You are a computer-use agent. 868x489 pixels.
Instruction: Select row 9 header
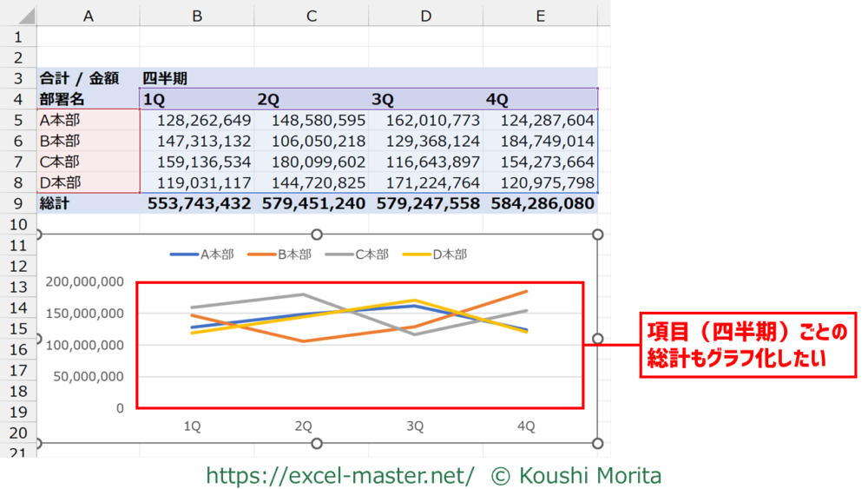pos(18,203)
